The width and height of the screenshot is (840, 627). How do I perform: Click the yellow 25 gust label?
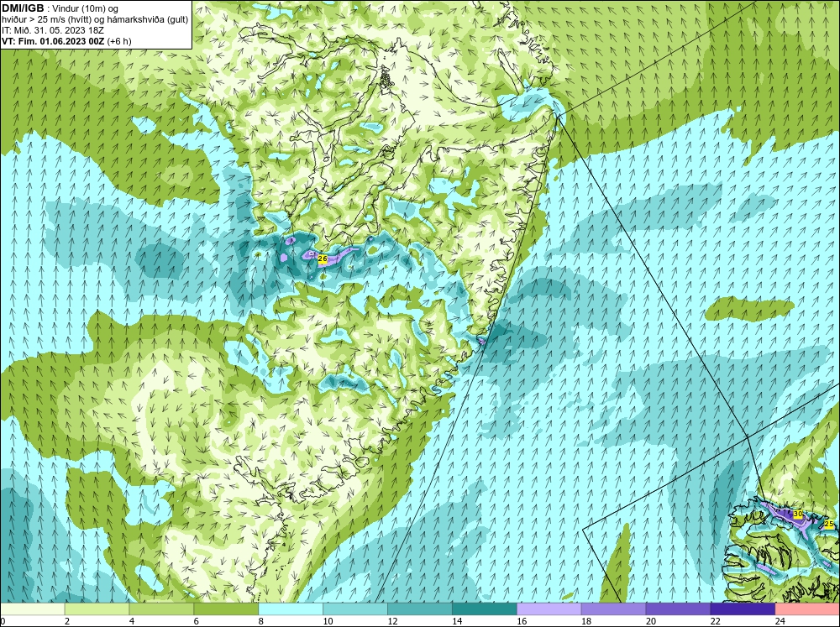829,524
